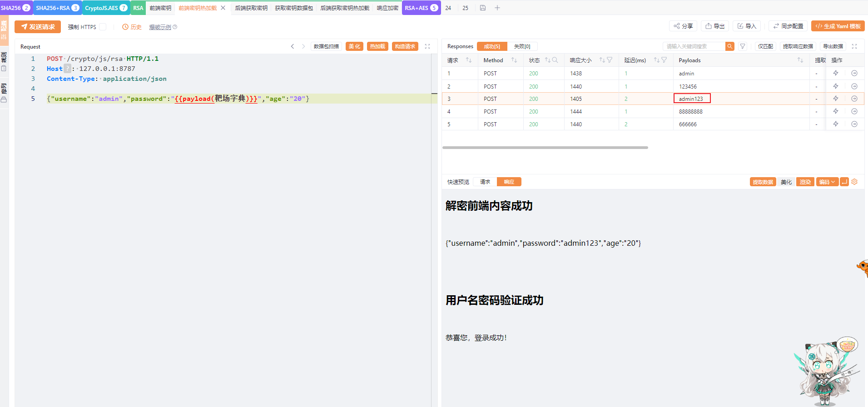Filter the 响应大小 response size column
868x407 pixels.
point(610,60)
